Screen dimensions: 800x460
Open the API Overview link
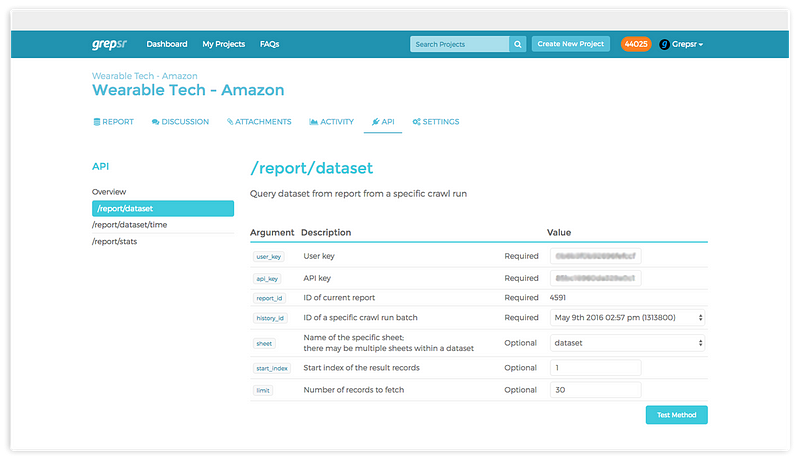tap(109, 192)
